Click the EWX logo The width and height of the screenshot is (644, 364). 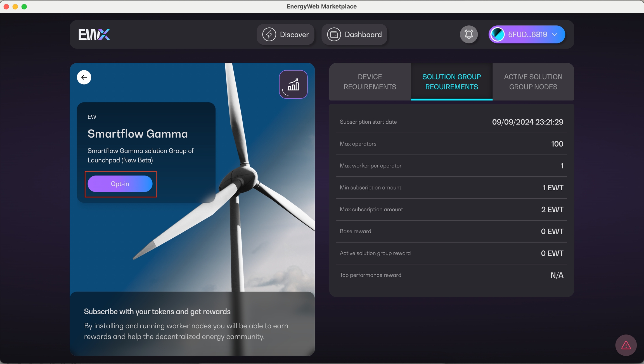pyautogui.click(x=94, y=34)
